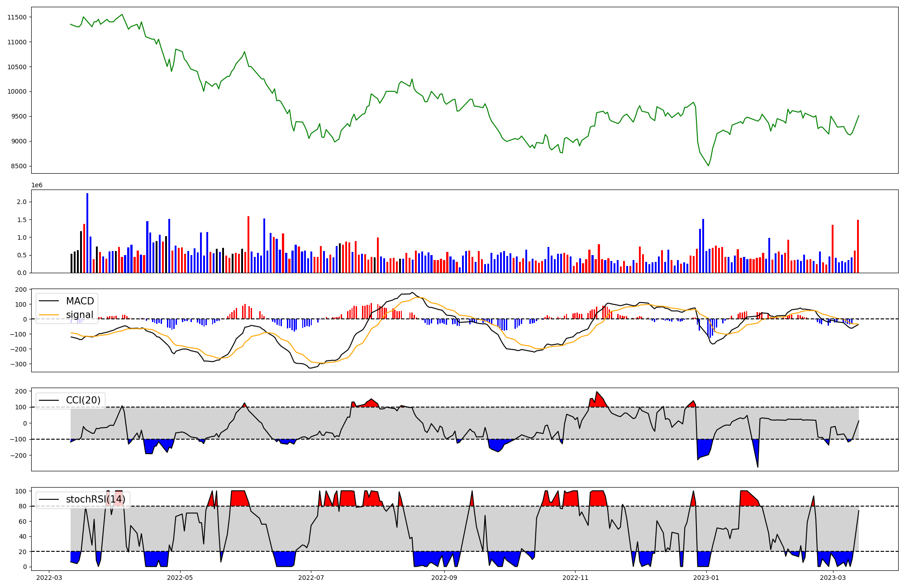The height and width of the screenshot is (588, 905).
Task: Click the 8500 price axis label
Action: pos(19,166)
